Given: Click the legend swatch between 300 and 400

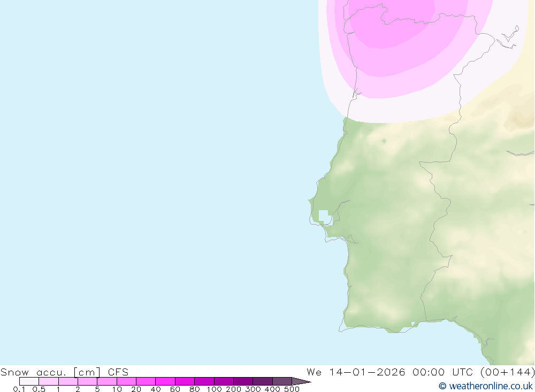Looking at the screenshot, I should [x=263, y=381].
